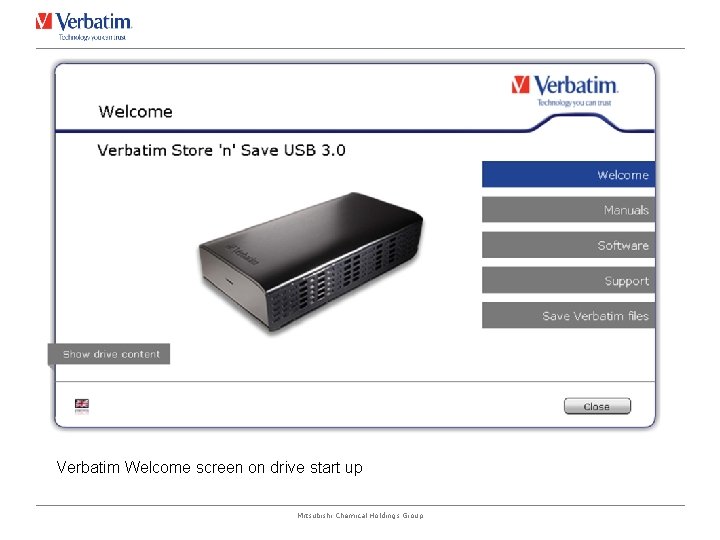
Task: Click the Welcome heading text
Action: point(135,112)
